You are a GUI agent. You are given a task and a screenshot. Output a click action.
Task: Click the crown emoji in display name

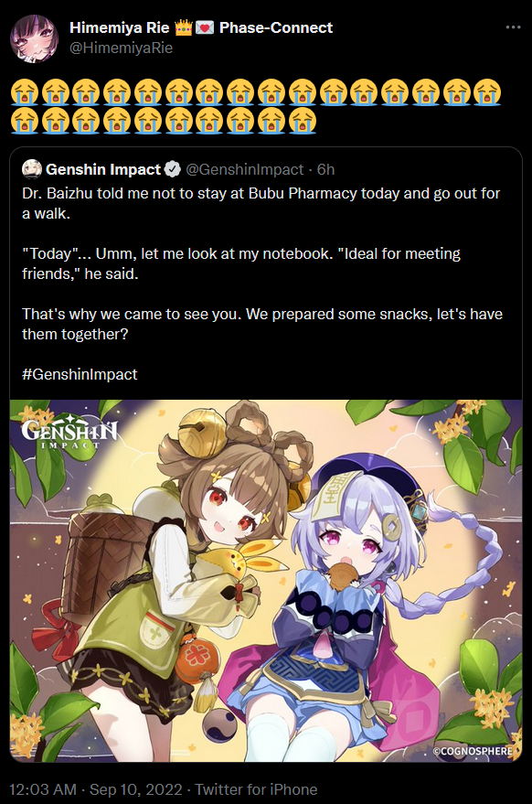point(183,27)
